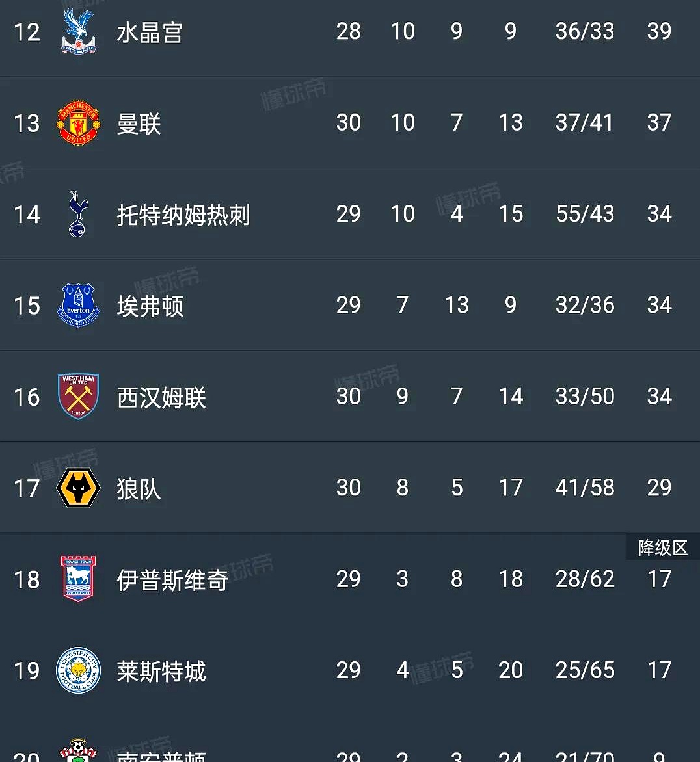Viewport: 700px width, 762px height.
Task: Select the Everton club badge
Action: (78, 306)
